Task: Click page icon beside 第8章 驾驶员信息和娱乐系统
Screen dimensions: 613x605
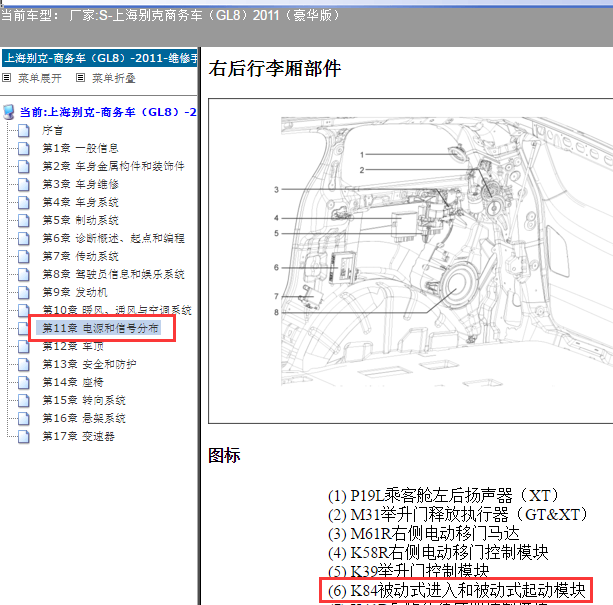Action: tap(24, 274)
